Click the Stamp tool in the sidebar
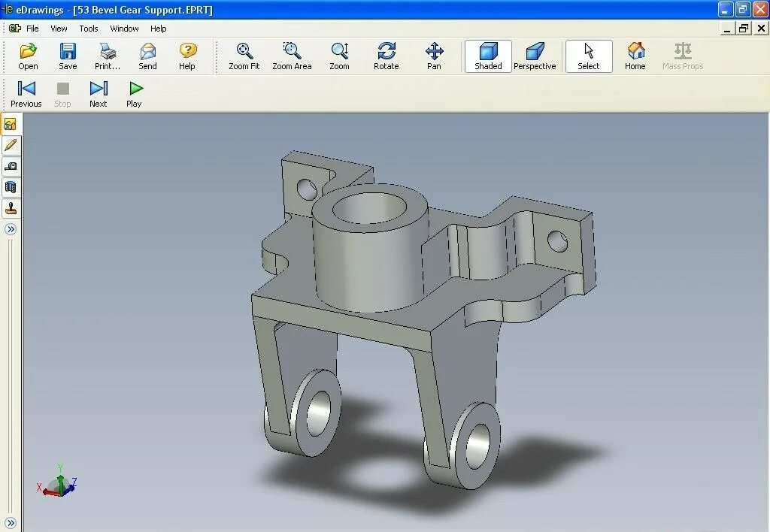 pyautogui.click(x=11, y=208)
